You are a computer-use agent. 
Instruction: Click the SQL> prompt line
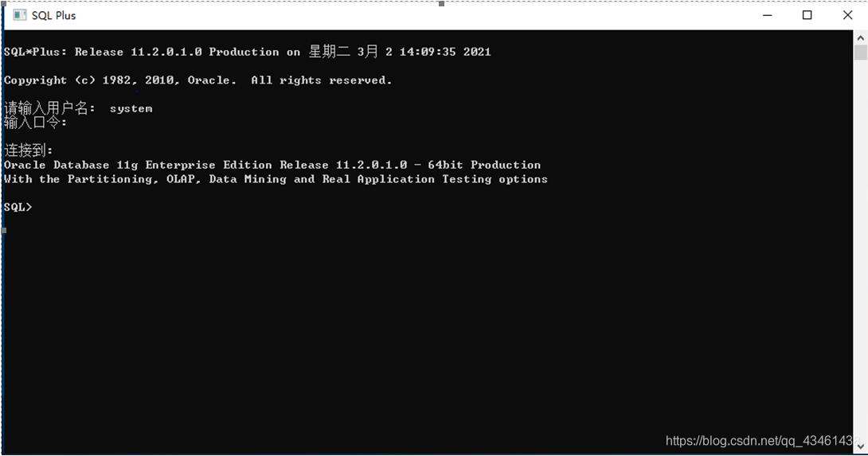[18, 207]
